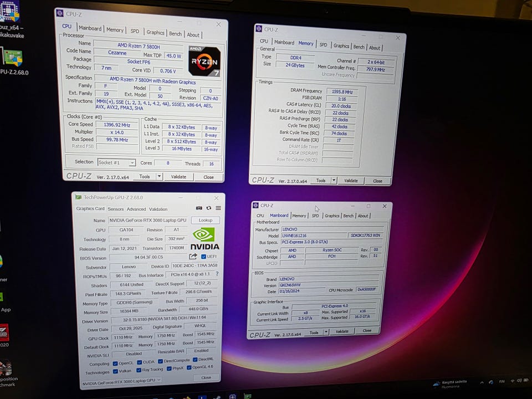Open the Socket #1 selection dropdown

point(117,162)
